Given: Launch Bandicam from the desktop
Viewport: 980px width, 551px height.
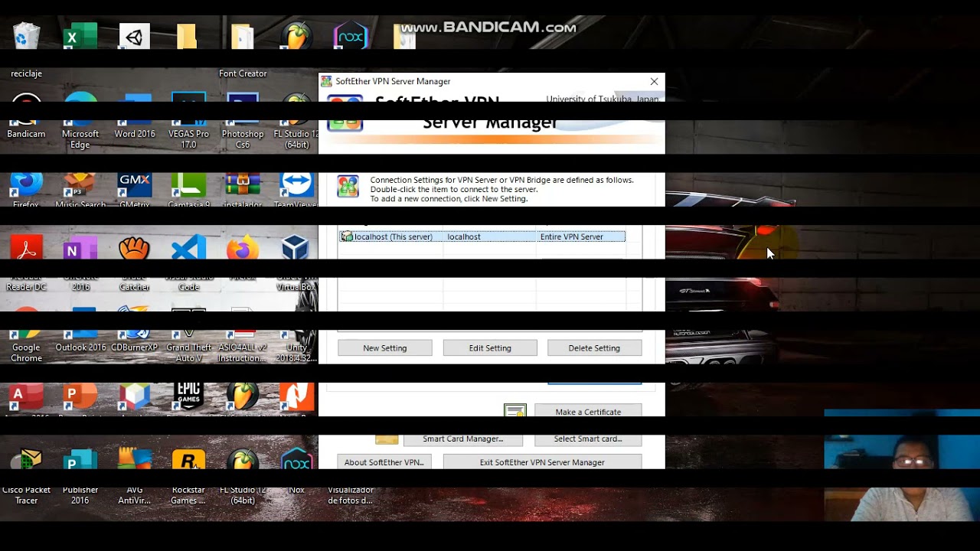Looking at the screenshot, I should [26, 109].
